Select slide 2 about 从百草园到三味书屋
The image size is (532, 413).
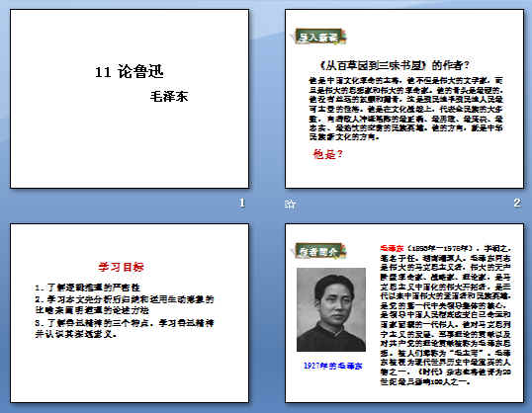click(404, 99)
